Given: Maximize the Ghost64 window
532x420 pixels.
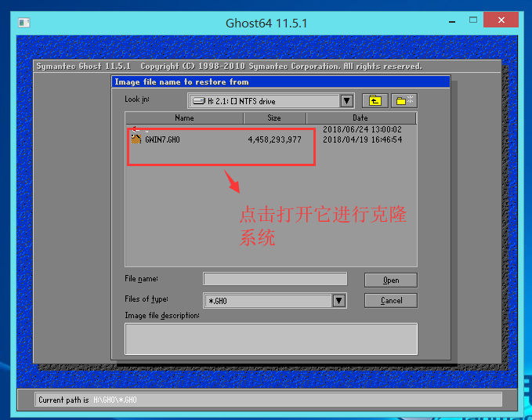Looking at the screenshot, I should (473, 20).
